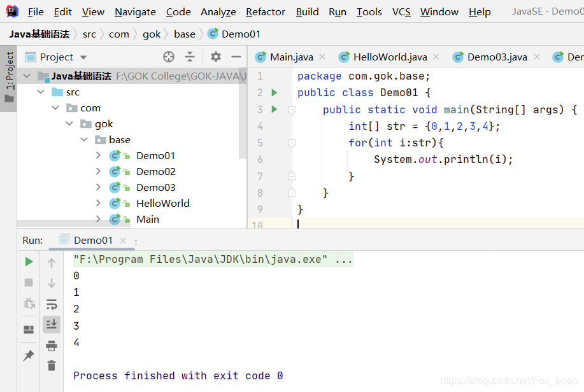Close the Main.java tab
The image size is (584, 392).
tap(322, 57)
